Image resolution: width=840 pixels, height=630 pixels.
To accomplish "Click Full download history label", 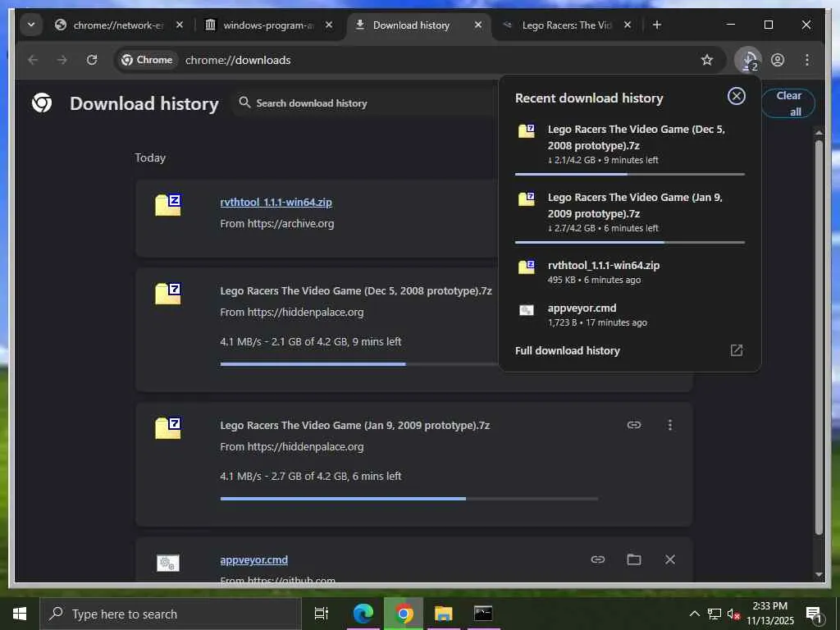I will point(568,351).
